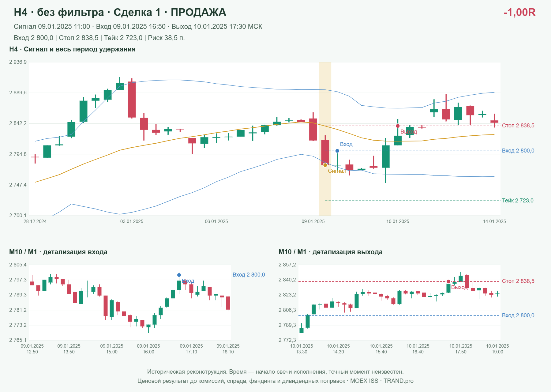Click the exit detail chart label 'Стоп 2 838,5'
Screen dimensions: 551x392
tap(518, 281)
